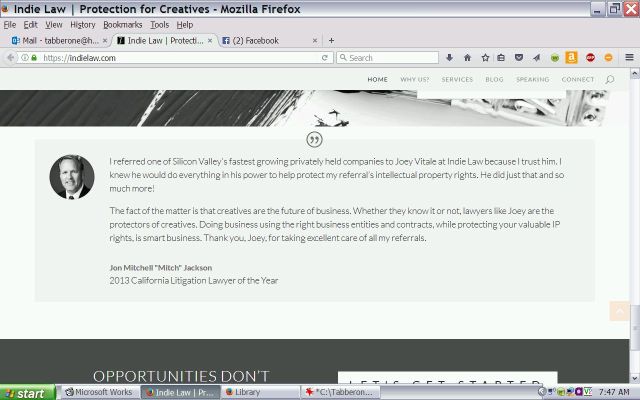Open the History menu
The width and height of the screenshot is (640, 400).
tap(83, 24)
